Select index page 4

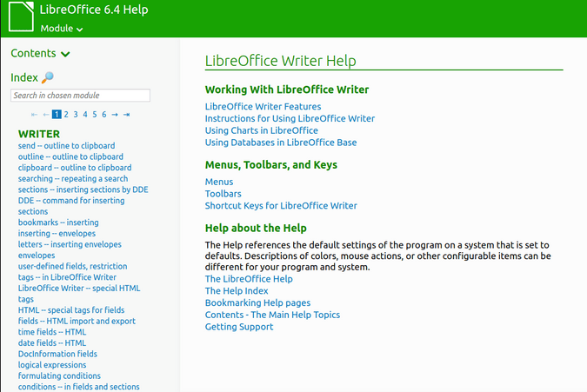(85, 115)
